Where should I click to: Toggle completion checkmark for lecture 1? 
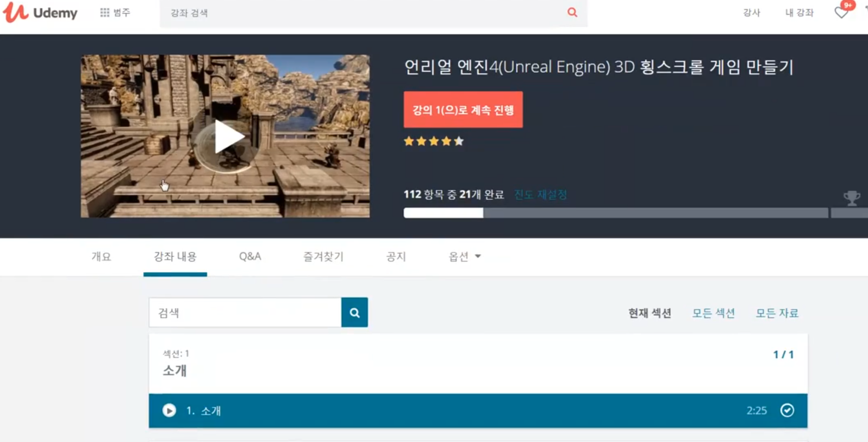[x=787, y=410]
